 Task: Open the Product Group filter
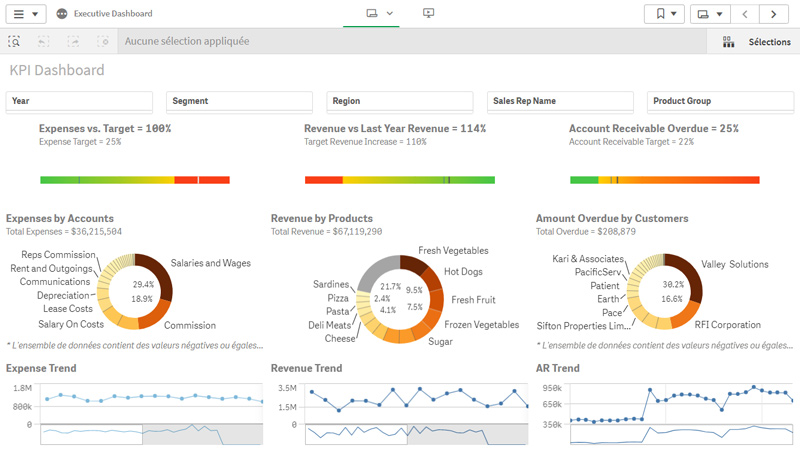pos(720,101)
